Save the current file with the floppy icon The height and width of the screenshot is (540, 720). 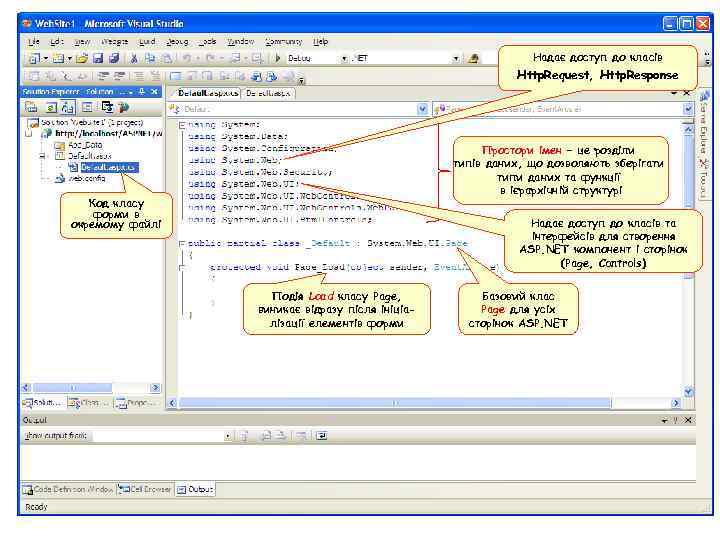(98, 58)
